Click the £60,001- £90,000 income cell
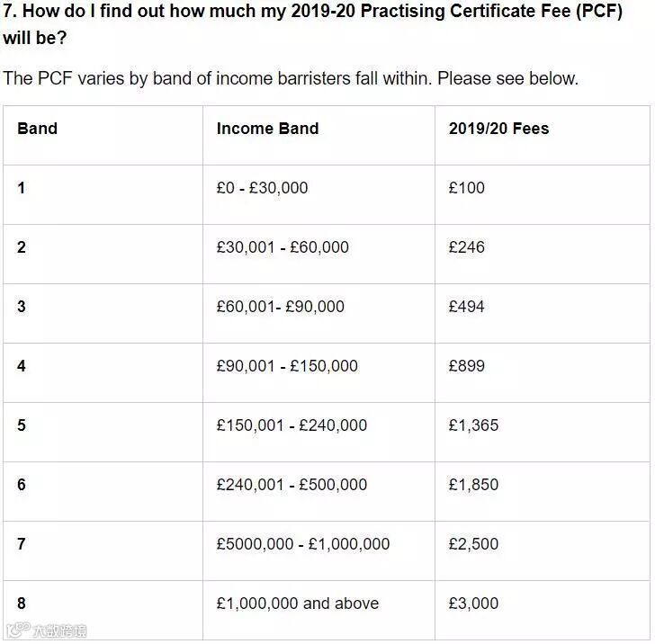655x644 pixels. pos(280,307)
